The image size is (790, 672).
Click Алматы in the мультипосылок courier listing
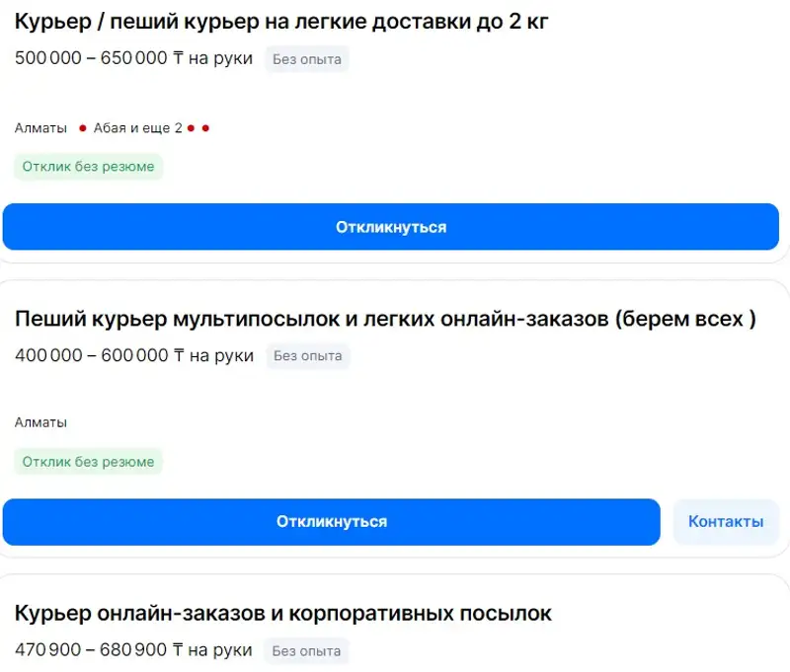pos(40,422)
